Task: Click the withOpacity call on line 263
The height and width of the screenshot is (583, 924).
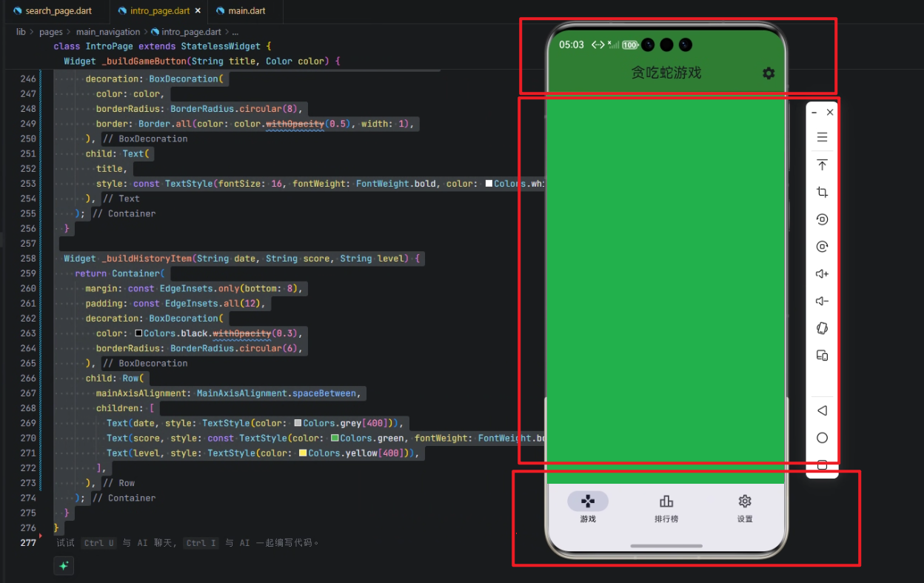Action: (241, 333)
